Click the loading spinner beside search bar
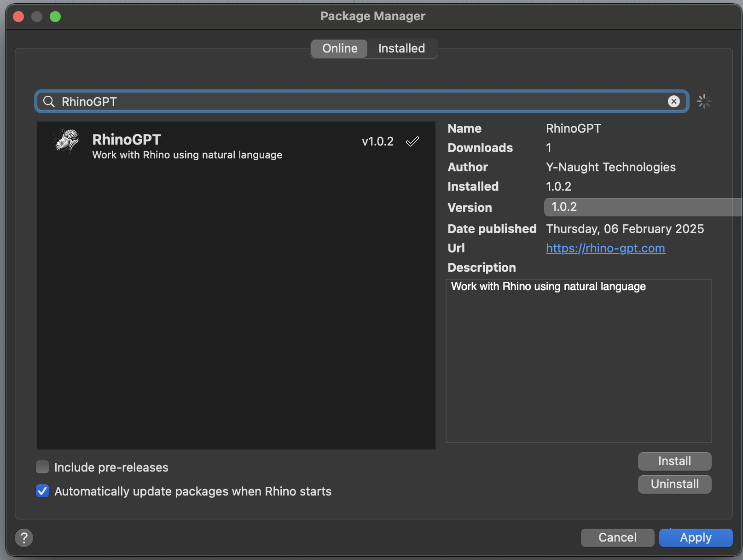This screenshot has width=743, height=560. pyautogui.click(x=704, y=101)
